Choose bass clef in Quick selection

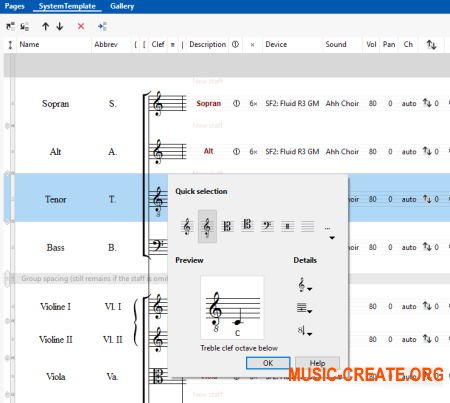(x=267, y=227)
